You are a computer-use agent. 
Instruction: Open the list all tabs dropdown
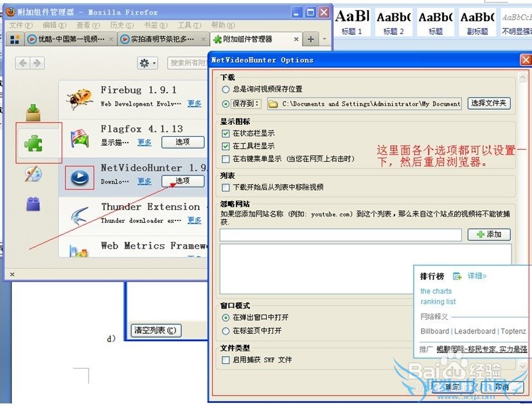324,39
